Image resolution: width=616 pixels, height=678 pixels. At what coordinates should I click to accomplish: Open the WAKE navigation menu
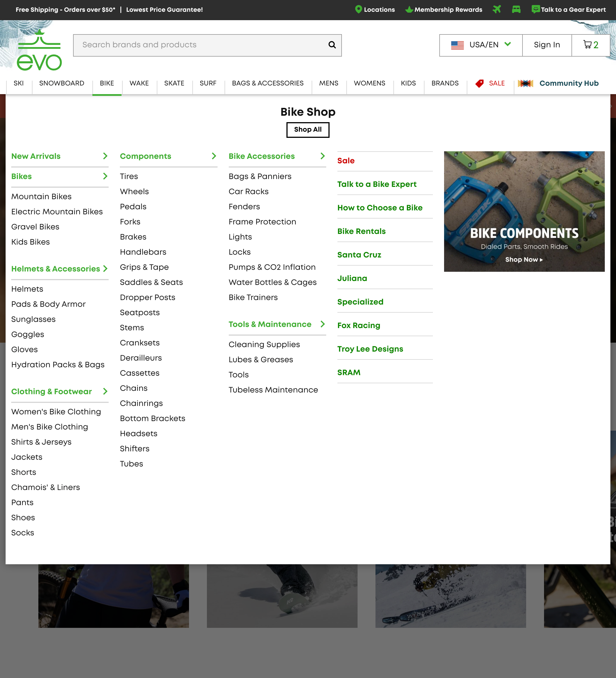(x=139, y=83)
